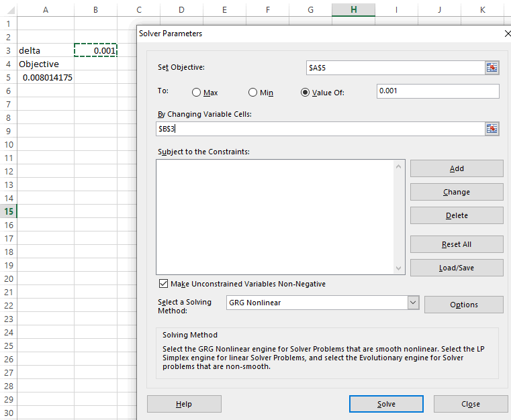Select column K header
This screenshot has width=511, height=420.
point(482,10)
